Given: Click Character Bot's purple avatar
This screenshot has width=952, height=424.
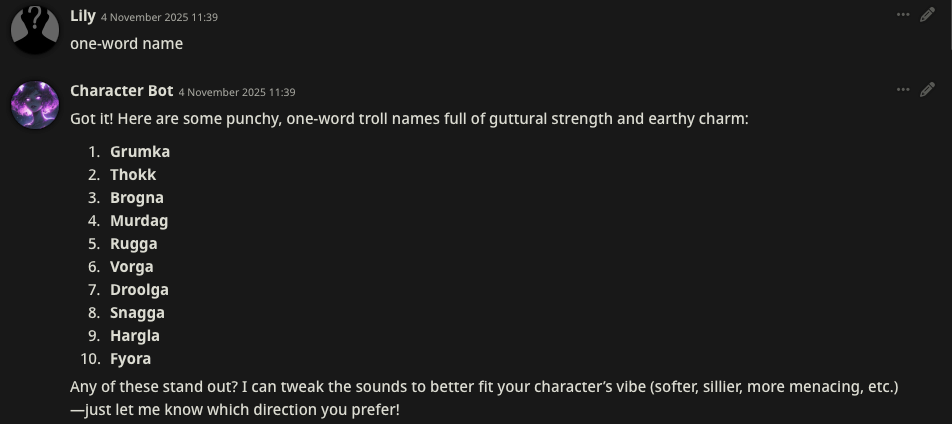Looking at the screenshot, I should click(34, 104).
